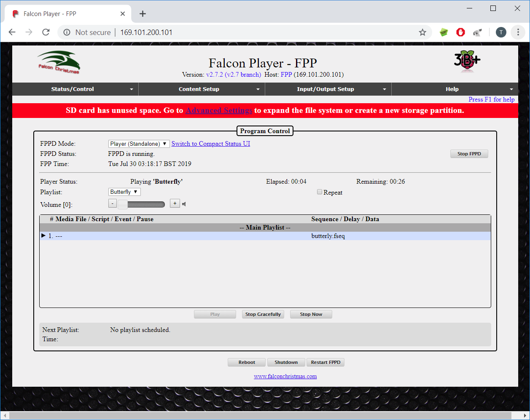Click the Falcon Christmas logo
The width and height of the screenshot is (530, 420).
point(59,62)
